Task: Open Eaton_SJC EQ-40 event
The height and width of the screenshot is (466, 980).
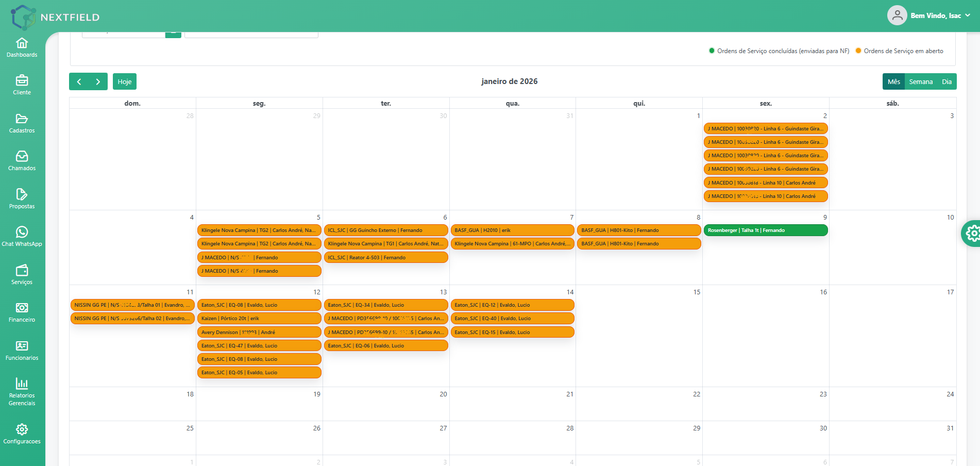Action: click(x=512, y=319)
